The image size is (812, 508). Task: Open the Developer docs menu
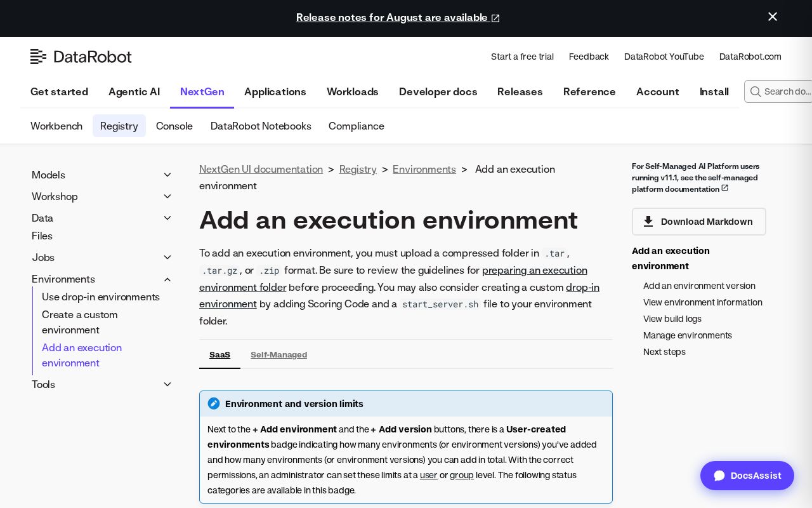[438, 91]
